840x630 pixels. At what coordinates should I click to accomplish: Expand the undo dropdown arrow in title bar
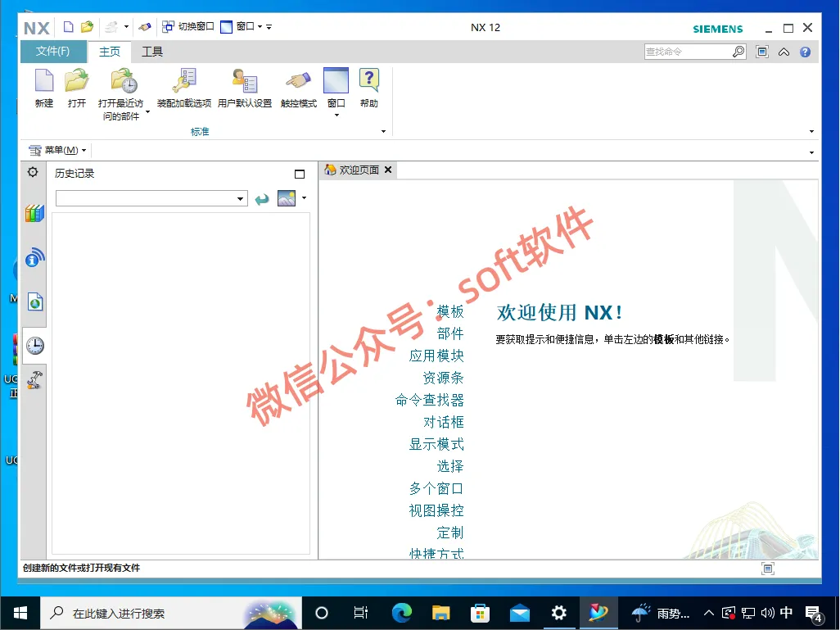[x=126, y=26]
